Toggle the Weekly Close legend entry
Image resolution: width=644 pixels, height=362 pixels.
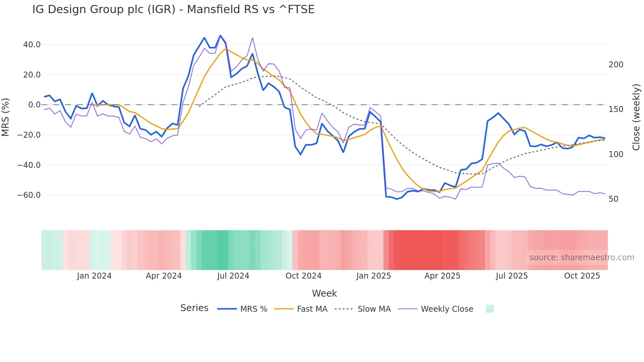[436, 309]
